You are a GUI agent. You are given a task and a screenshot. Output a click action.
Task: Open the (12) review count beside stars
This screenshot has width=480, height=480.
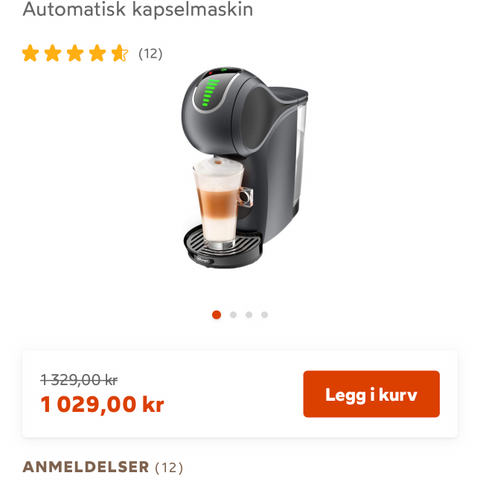(150, 54)
